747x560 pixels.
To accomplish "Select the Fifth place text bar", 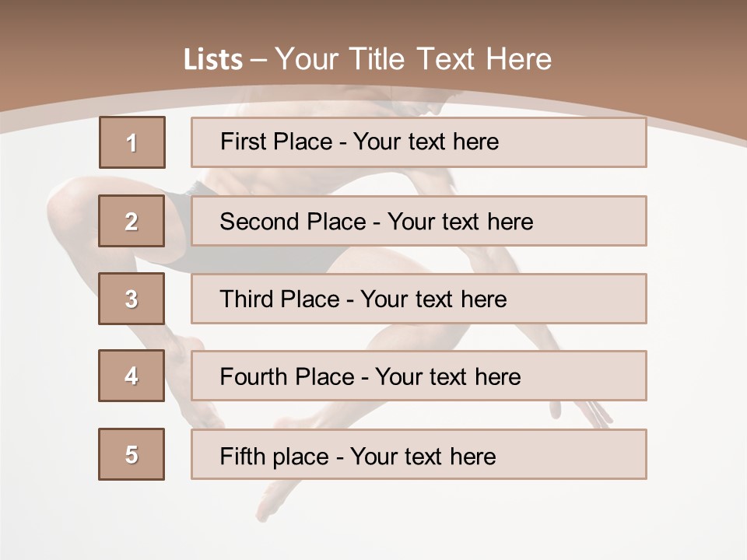I will (419, 454).
